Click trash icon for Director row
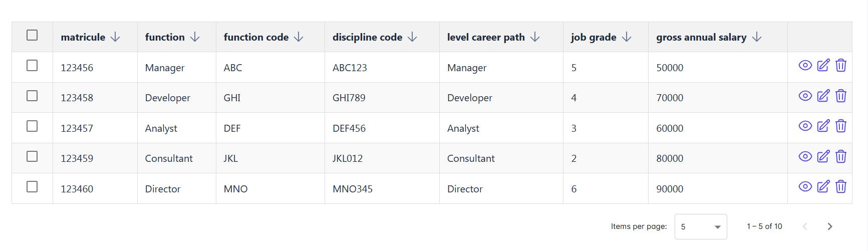This screenshot has width=868, height=251. 841,187
